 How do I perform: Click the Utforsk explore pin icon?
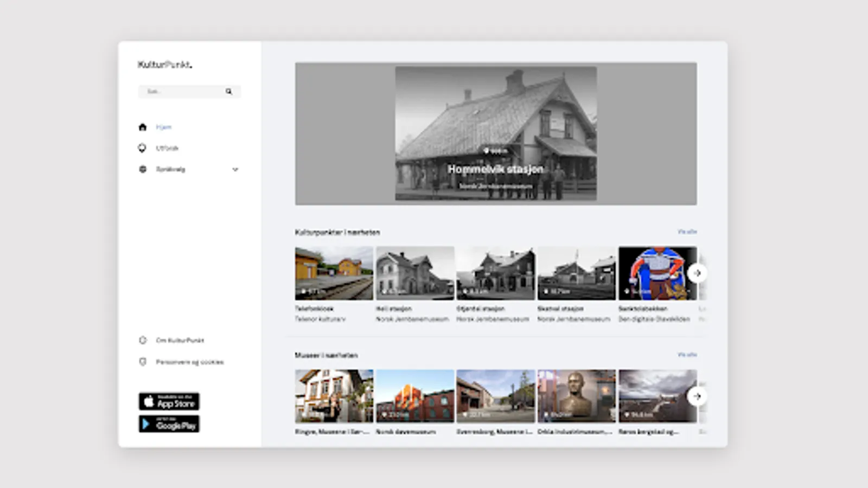point(142,148)
